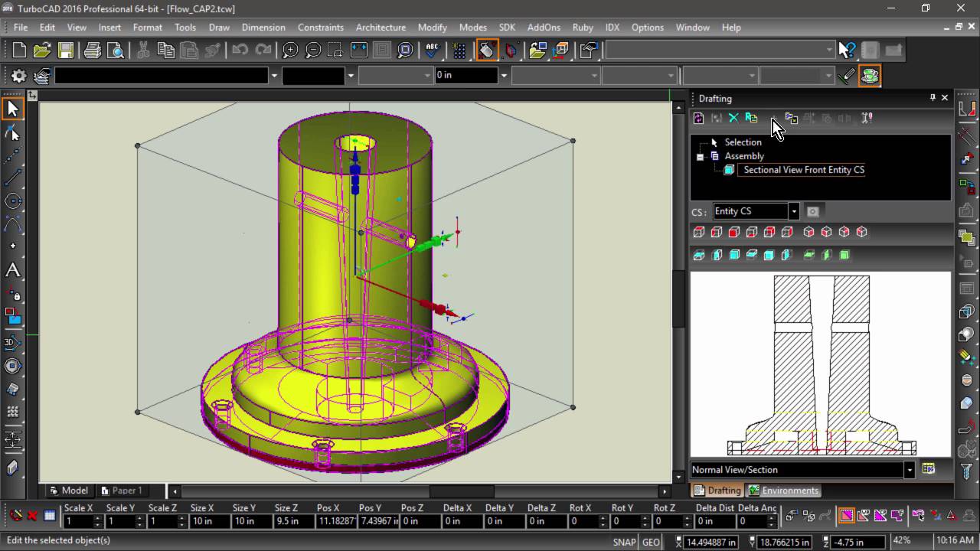Switch to the Model tab
This screenshot has height=551, width=980.
69,491
